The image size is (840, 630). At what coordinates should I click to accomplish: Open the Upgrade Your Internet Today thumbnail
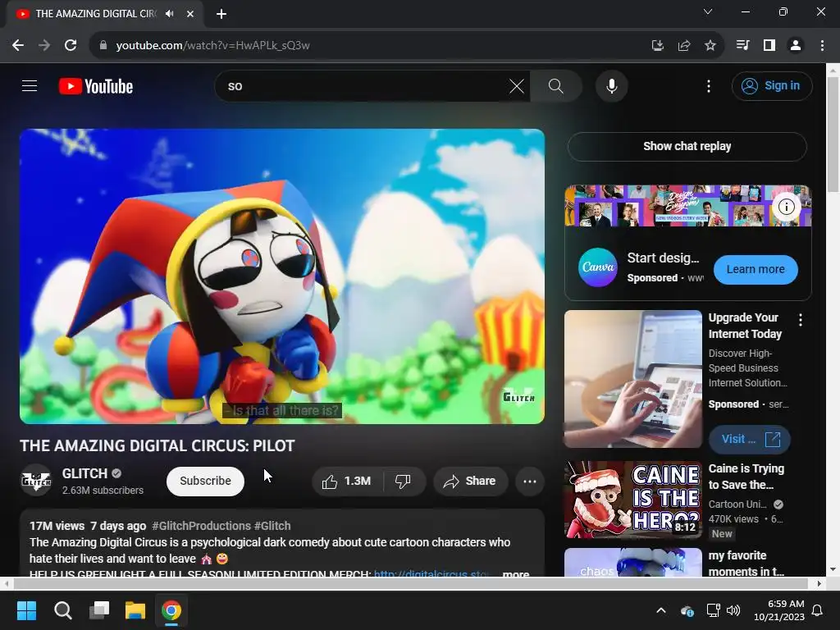tap(633, 379)
